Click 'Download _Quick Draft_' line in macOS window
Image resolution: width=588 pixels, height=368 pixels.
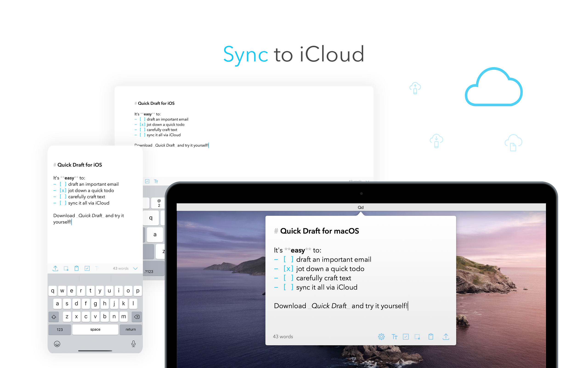pos(341,306)
